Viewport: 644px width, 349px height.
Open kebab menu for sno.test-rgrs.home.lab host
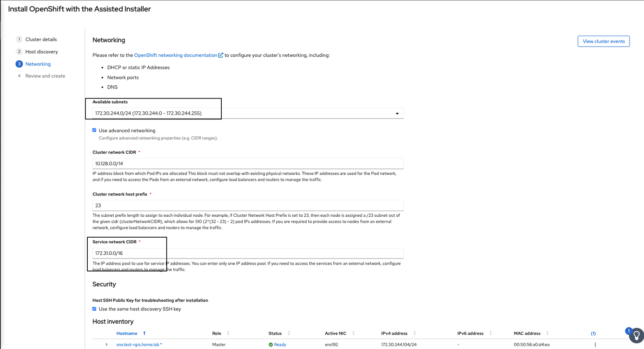click(x=595, y=345)
